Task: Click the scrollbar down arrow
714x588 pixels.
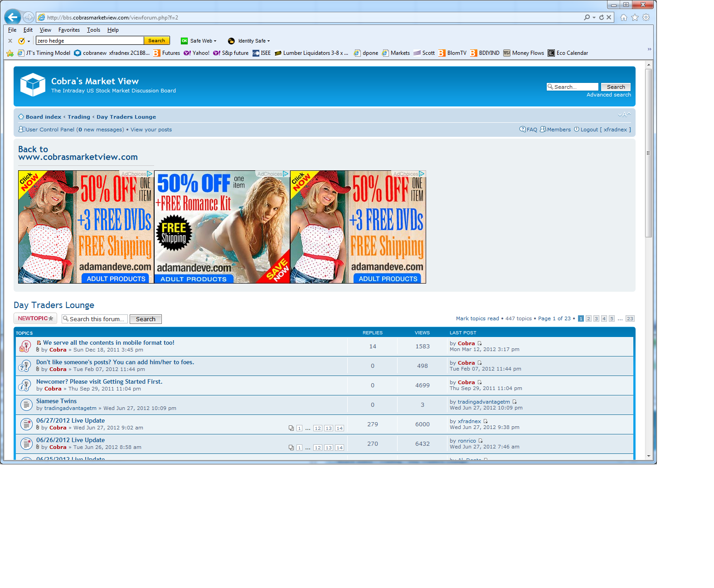Action: coord(648,456)
